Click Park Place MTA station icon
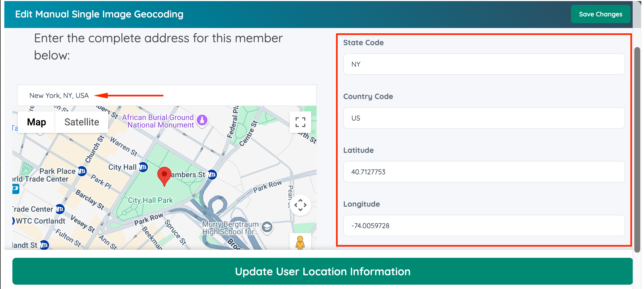This screenshot has width=644, height=289. tap(82, 171)
